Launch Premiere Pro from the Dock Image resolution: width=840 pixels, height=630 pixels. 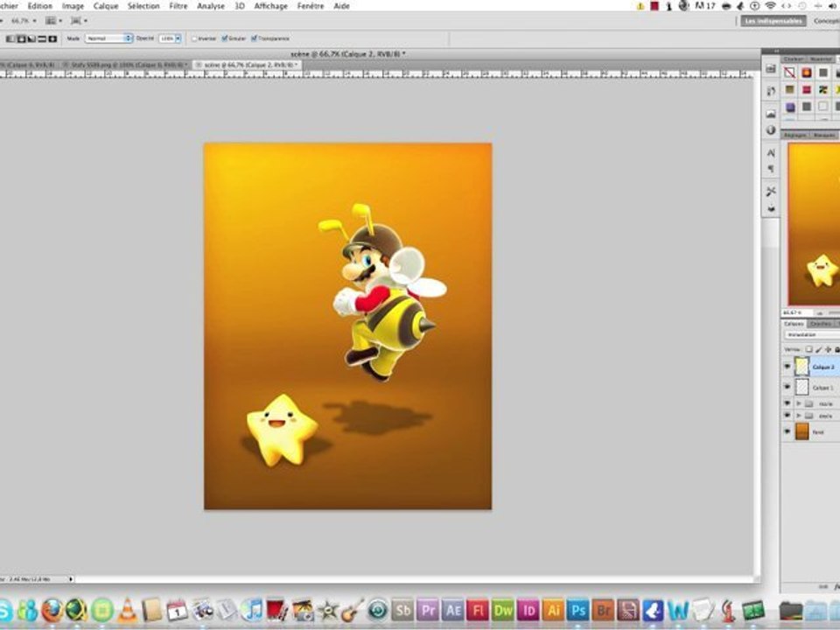coord(428,610)
